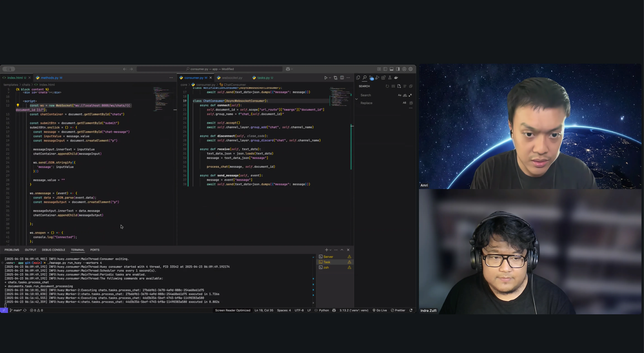Toggle Go Live server in status bar
644x353 pixels.
(x=380, y=310)
